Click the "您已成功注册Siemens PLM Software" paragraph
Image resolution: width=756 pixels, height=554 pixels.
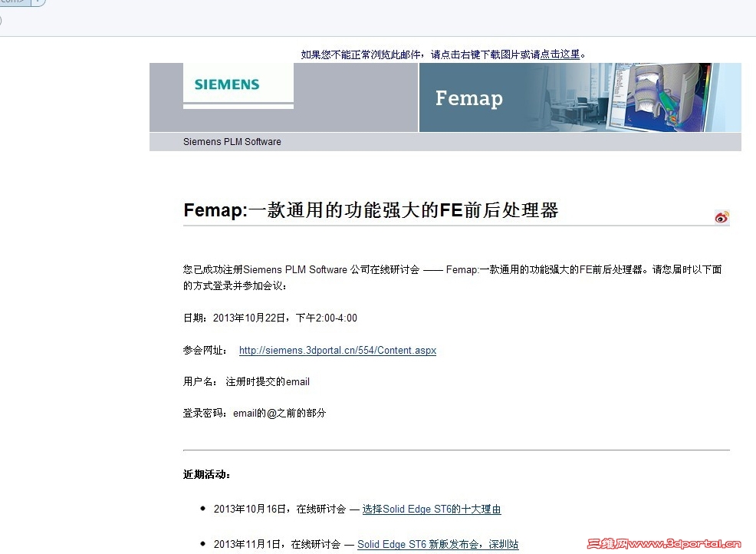click(452, 278)
